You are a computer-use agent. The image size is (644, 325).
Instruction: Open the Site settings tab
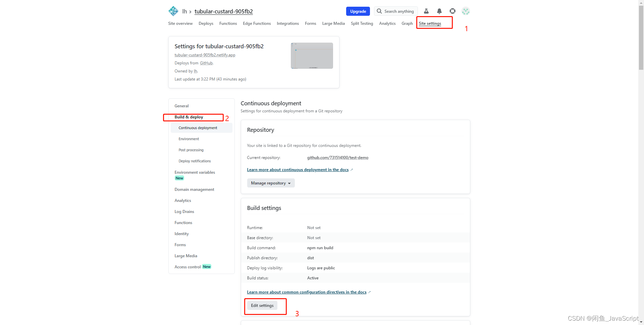click(x=430, y=23)
